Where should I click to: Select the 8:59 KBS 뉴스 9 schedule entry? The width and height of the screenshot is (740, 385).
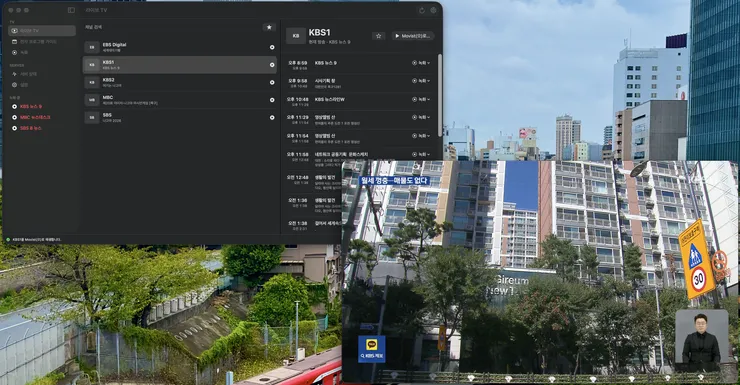point(360,65)
